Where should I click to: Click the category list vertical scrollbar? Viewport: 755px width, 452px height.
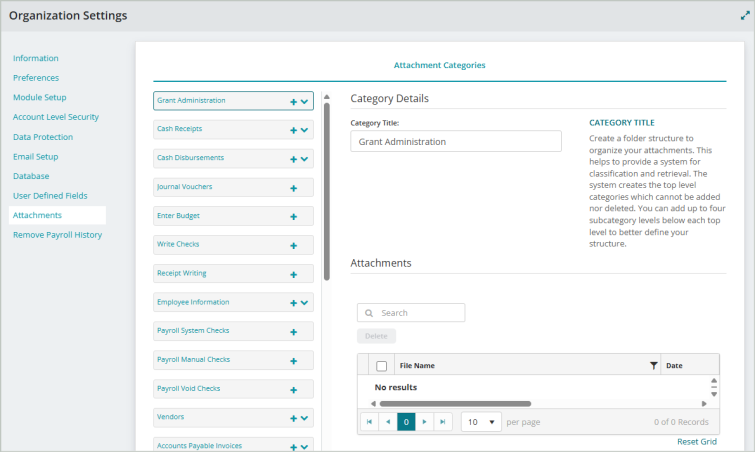pyautogui.click(x=327, y=192)
